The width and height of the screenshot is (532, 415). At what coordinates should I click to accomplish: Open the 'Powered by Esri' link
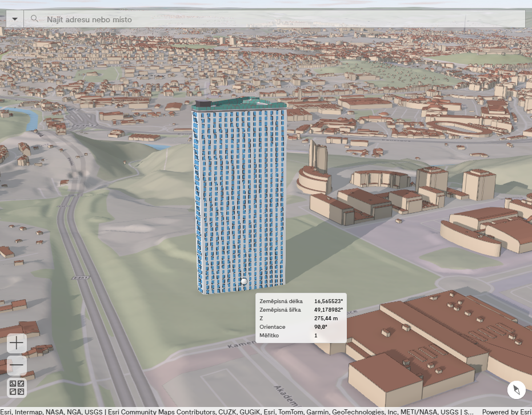coord(506,411)
